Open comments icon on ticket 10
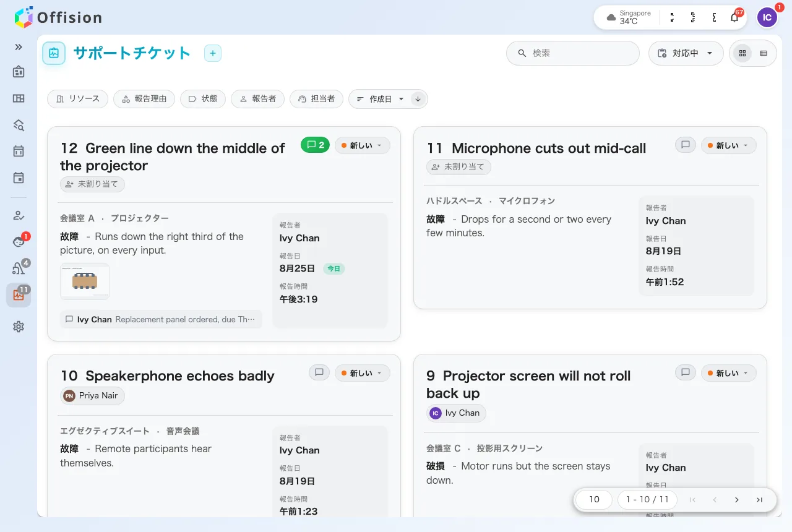Viewport: 792px width, 532px height. pos(319,373)
